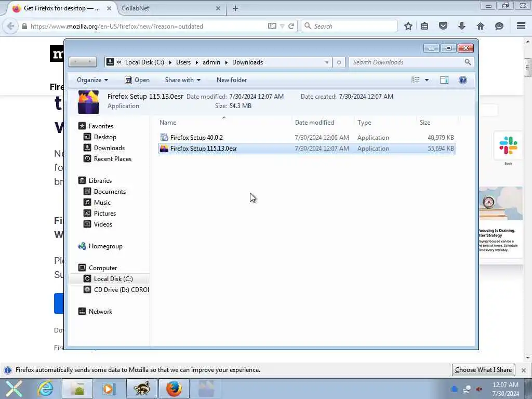Close the CollabNet tab
This screenshot has height=399, width=532.
pos(218,8)
